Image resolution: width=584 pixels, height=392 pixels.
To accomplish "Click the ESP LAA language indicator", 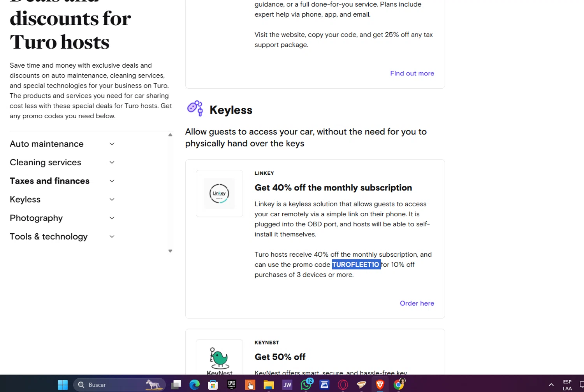I will (x=567, y=385).
